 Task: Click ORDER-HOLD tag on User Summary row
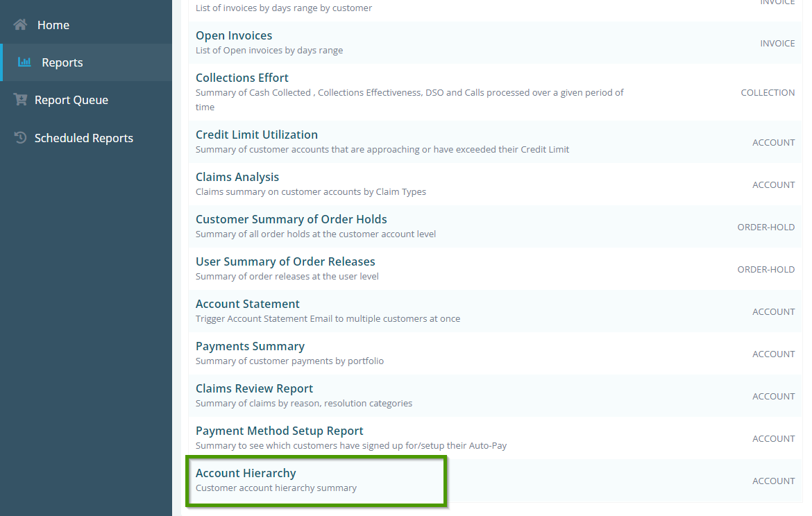766,270
